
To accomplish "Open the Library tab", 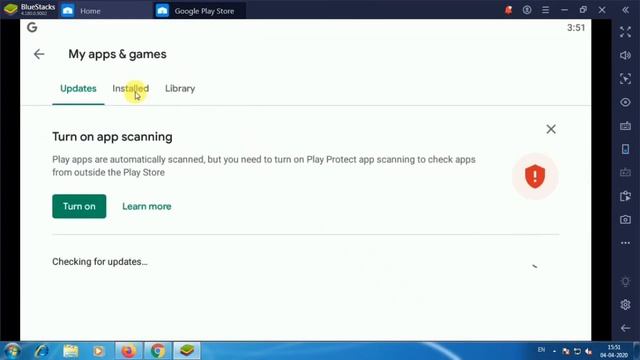I will [x=180, y=89].
